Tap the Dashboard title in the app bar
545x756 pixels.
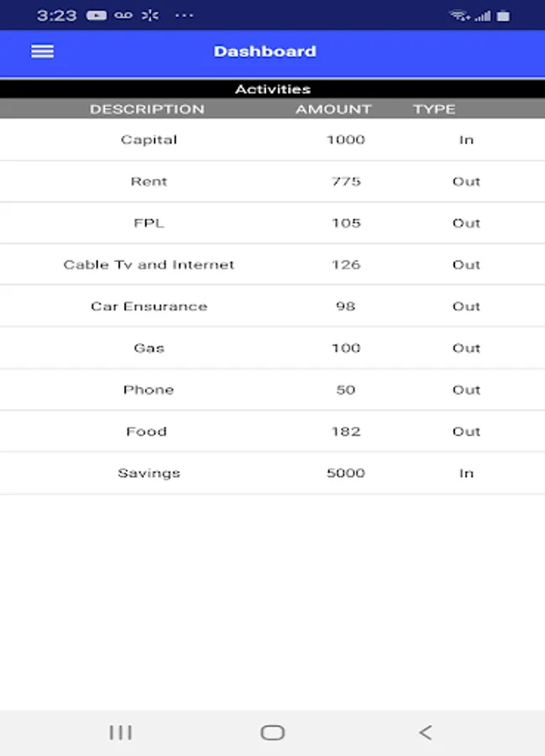[x=265, y=51]
